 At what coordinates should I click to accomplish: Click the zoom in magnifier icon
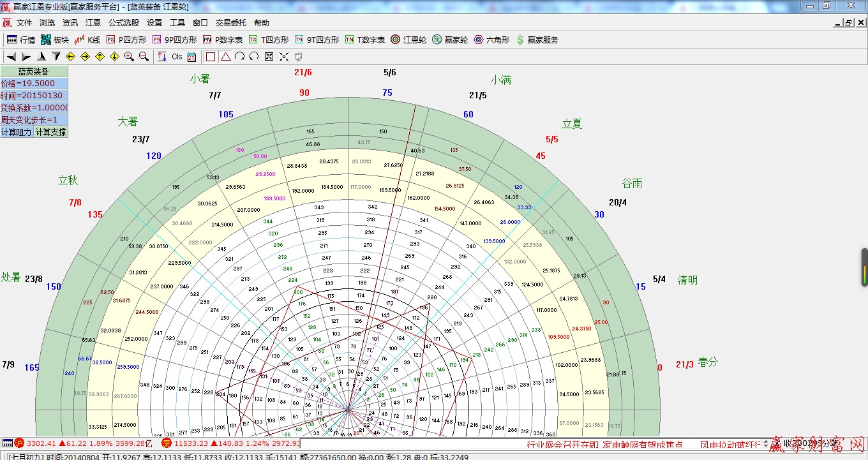pyautogui.click(x=129, y=57)
